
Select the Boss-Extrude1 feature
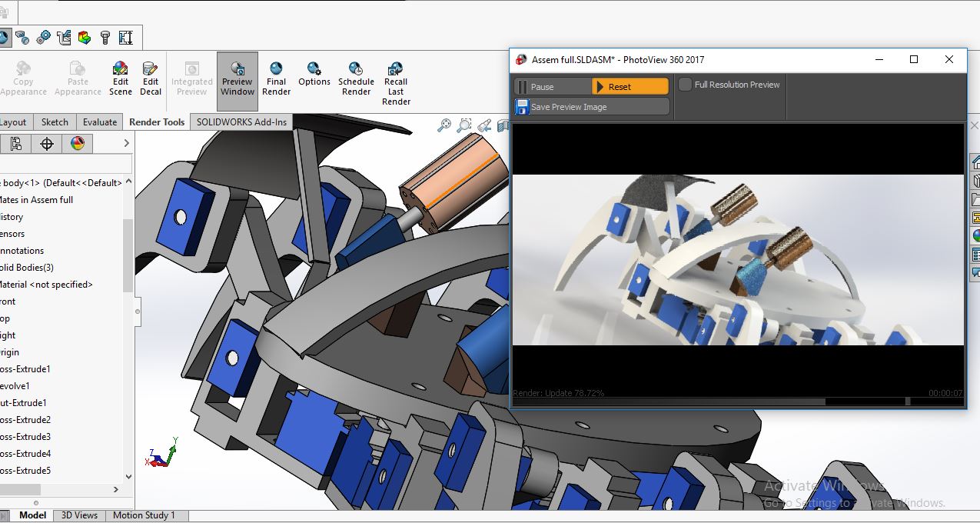[x=25, y=369]
